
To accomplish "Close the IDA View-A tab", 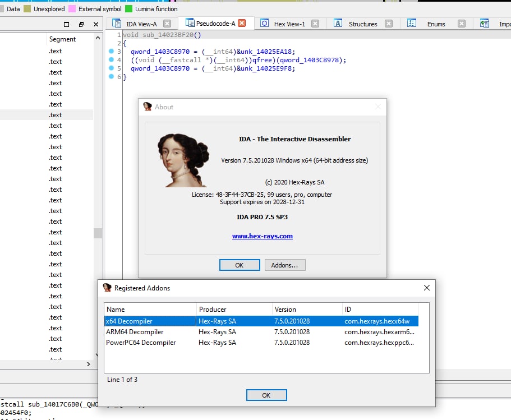I will (167, 24).
